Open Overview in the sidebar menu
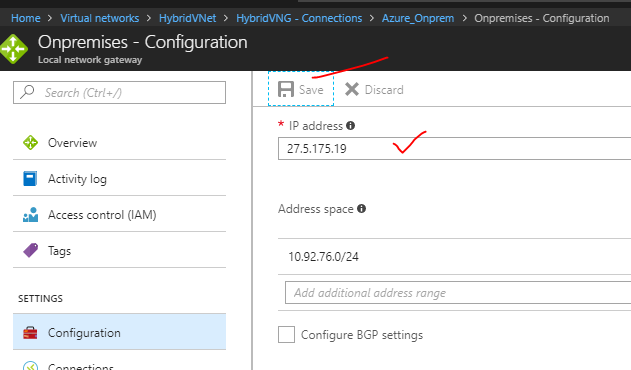 tap(120, 143)
